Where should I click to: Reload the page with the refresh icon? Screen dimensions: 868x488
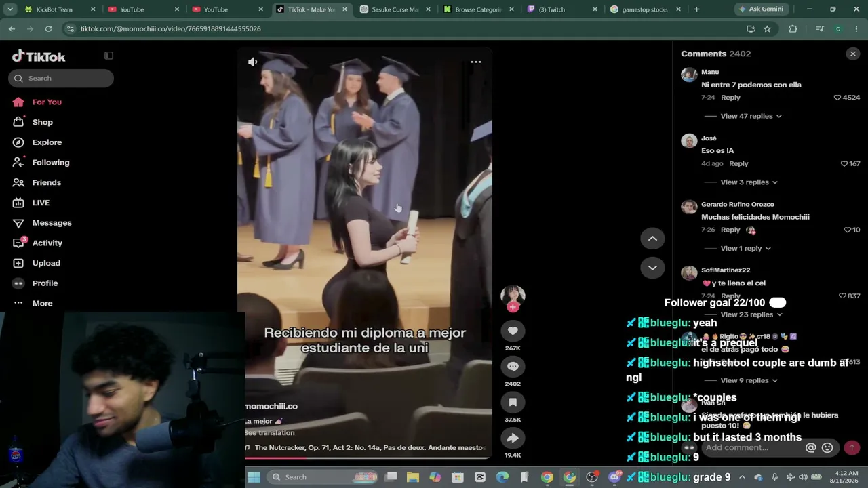48,28
